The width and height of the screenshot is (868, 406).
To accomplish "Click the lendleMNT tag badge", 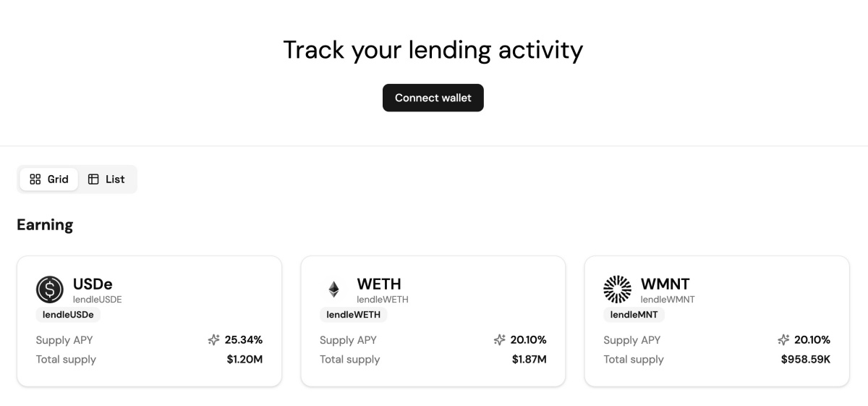I will pos(634,315).
